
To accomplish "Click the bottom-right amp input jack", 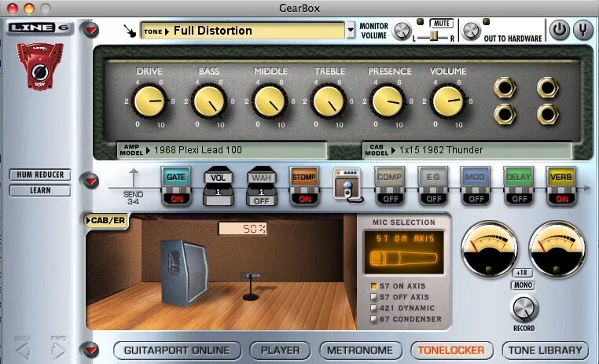I will [547, 114].
